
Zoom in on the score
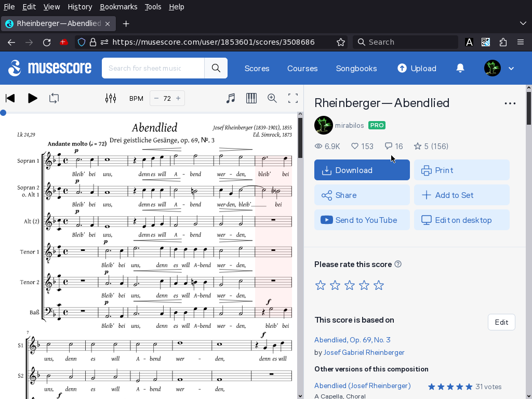click(272, 98)
